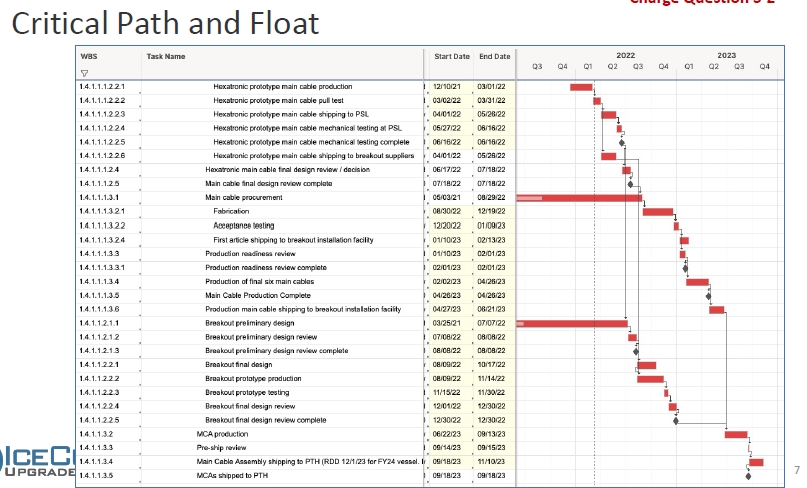807x488 pixels.
Task: Select the 2023 year header in timeline
Action: coord(726,55)
